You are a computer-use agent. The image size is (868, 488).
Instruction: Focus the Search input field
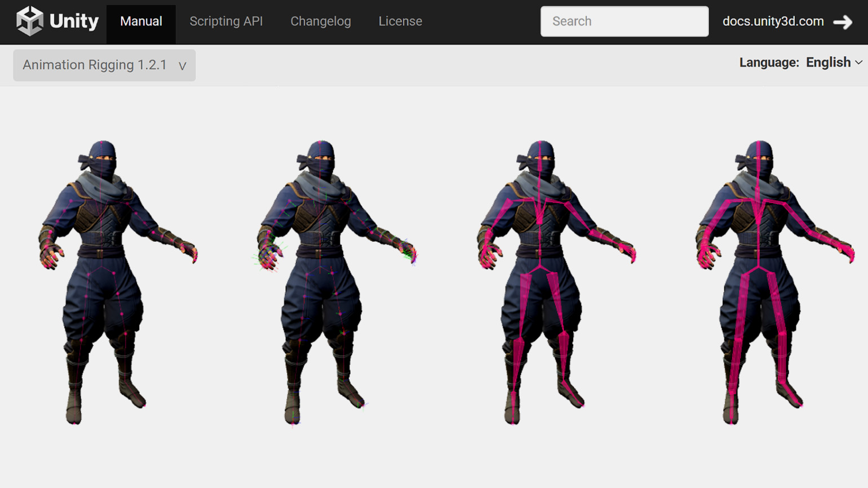coord(625,21)
